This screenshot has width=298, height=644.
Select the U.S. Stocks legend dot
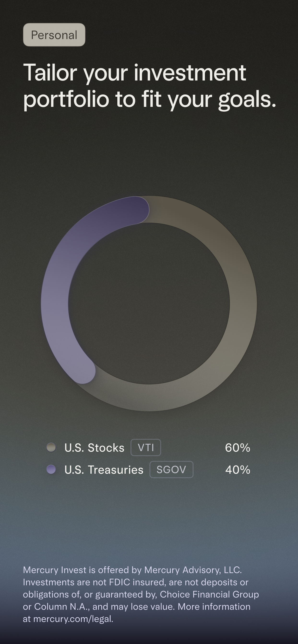52,448
